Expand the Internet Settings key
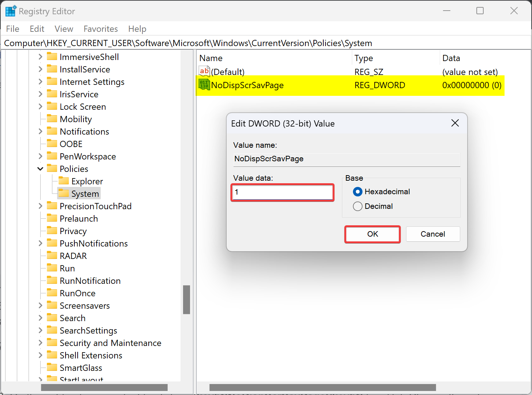This screenshot has width=532, height=395. pos(40,82)
